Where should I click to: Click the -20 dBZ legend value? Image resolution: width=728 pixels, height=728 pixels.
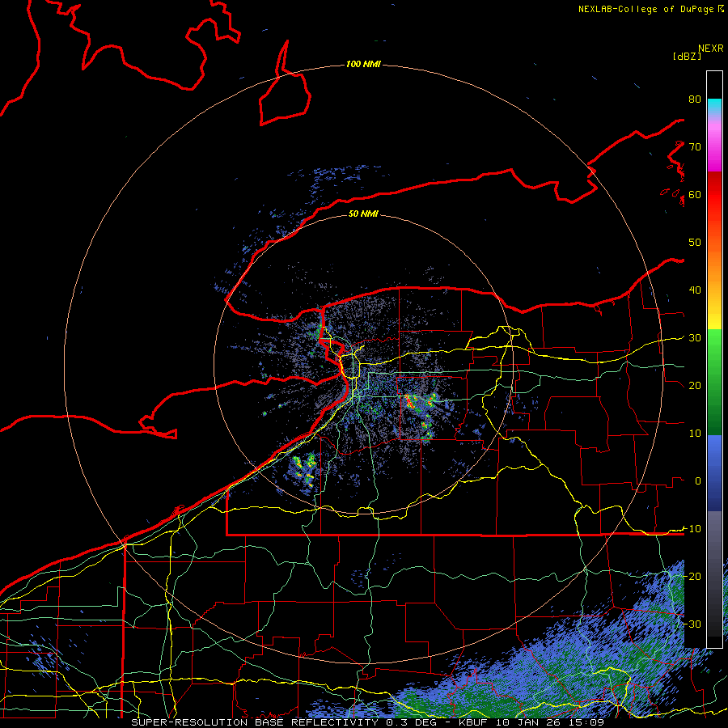(x=692, y=576)
